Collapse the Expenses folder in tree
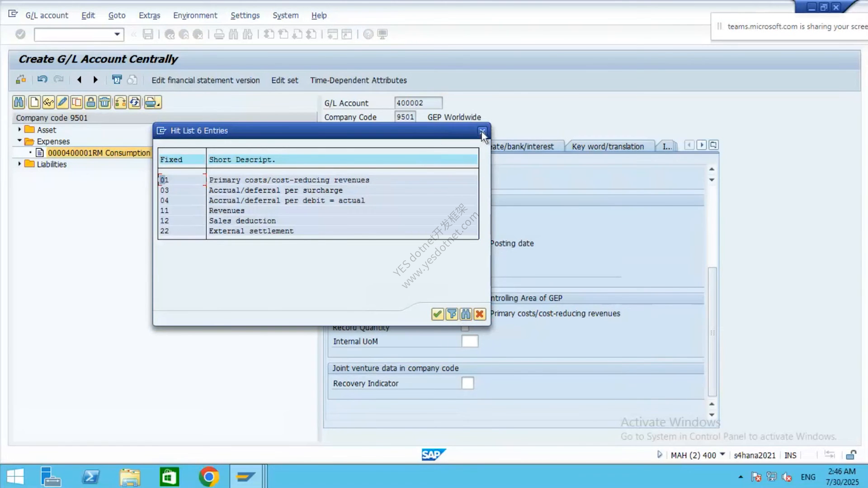 coord(19,141)
